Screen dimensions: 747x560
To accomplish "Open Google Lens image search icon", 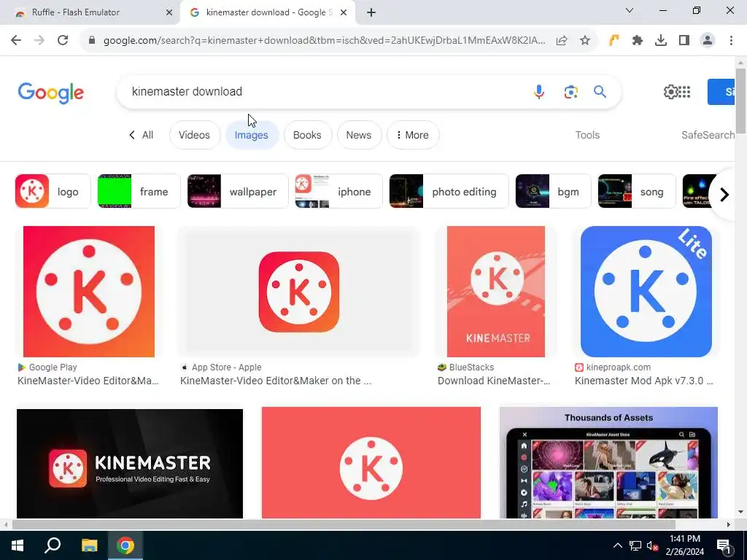I will [570, 91].
